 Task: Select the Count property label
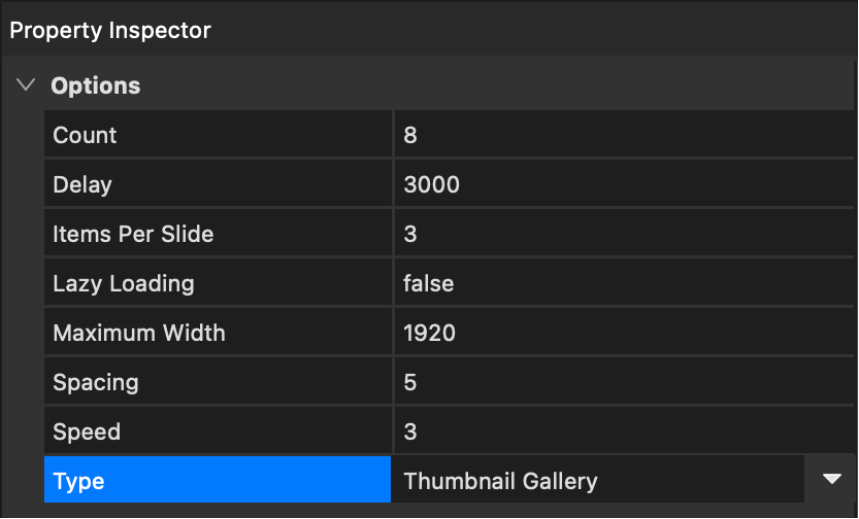coord(85,135)
